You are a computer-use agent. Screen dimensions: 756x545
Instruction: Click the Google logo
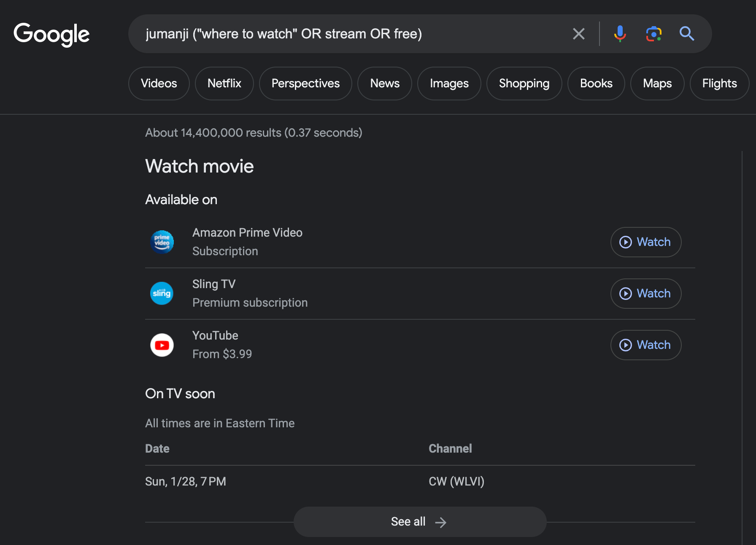pyautogui.click(x=51, y=34)
